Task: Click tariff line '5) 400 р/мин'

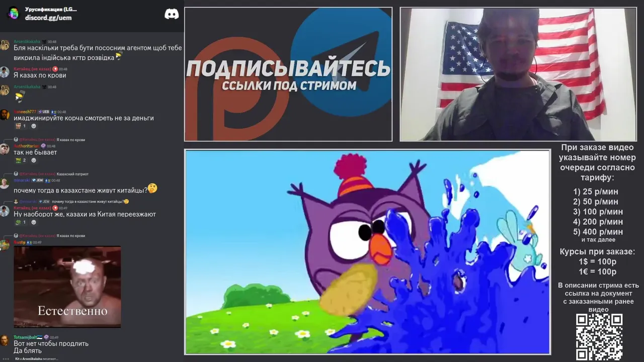Action: [598, 232]
